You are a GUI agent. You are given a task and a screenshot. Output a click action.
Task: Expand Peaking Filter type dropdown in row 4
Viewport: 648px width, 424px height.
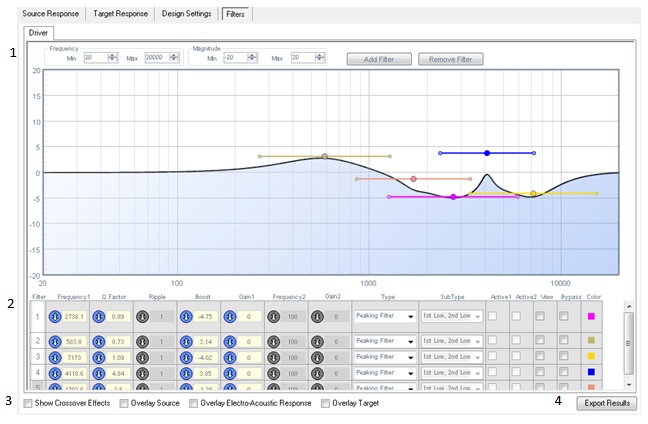click(385, 373)
